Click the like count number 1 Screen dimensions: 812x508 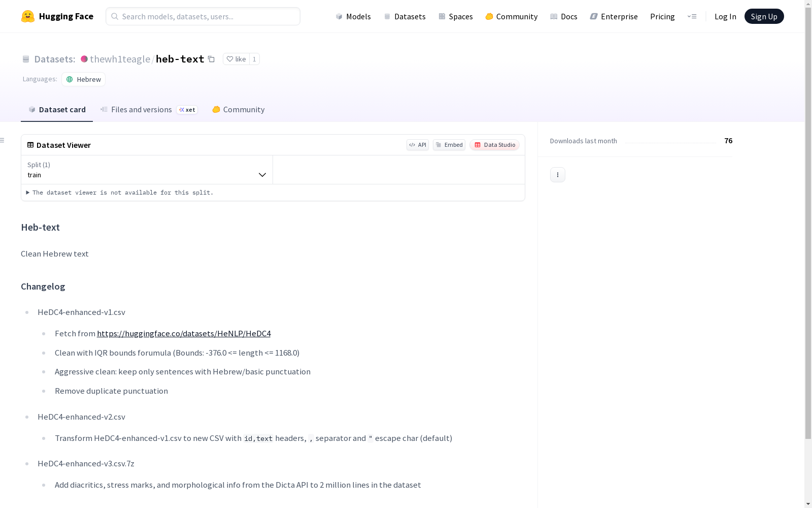254,59
